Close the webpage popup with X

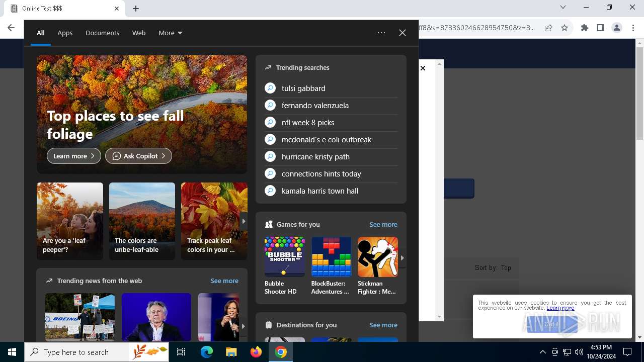point(423,68)
